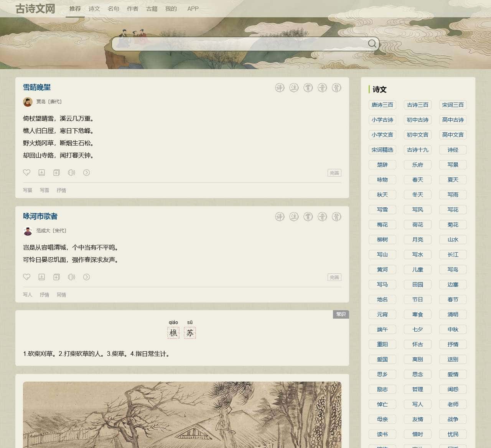
Task: Click 完善 button on 咏河市歌者 card
Action: pos(334,277)
